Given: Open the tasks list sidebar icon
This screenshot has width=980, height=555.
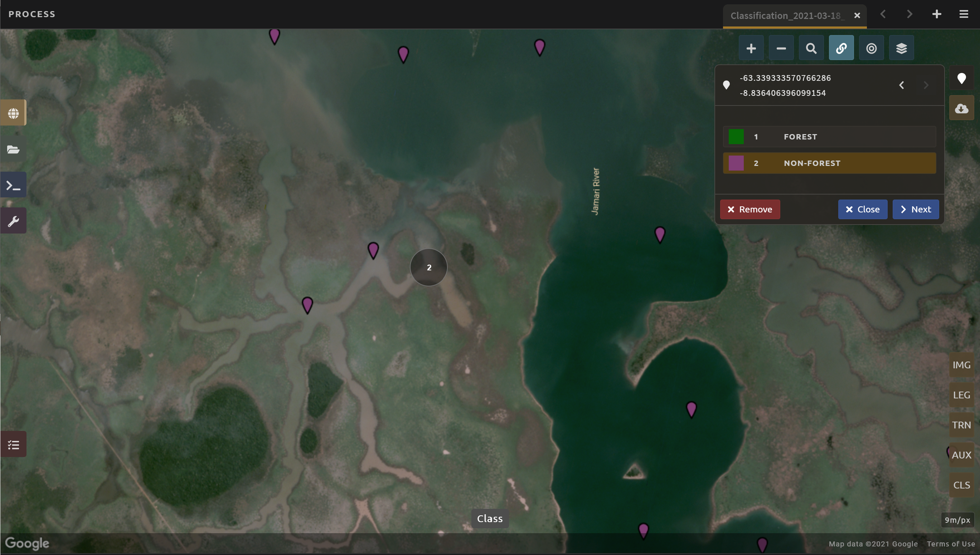Looking at the screenshot, I should point(13,445).
